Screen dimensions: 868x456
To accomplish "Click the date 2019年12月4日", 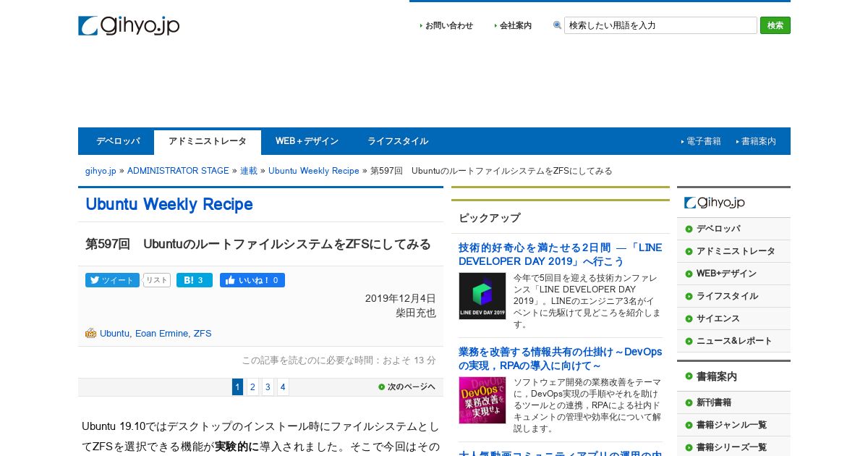I will point(401,298).
